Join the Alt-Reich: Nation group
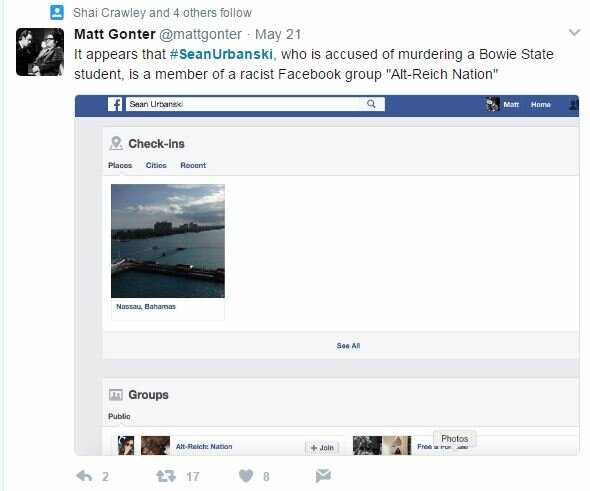This screenshot has height=491, width=590. click(322, 448)
